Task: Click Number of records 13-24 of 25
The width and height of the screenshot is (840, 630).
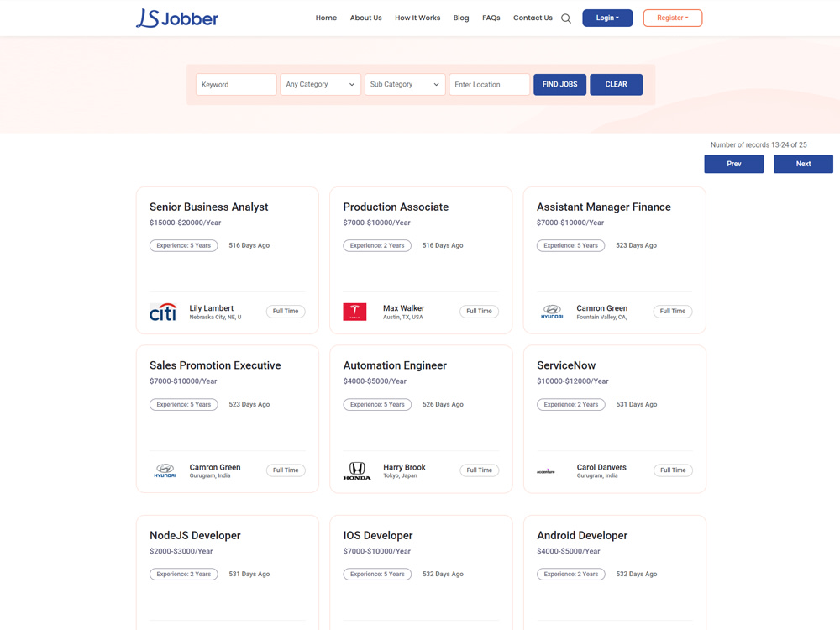Action: point(759,145)
